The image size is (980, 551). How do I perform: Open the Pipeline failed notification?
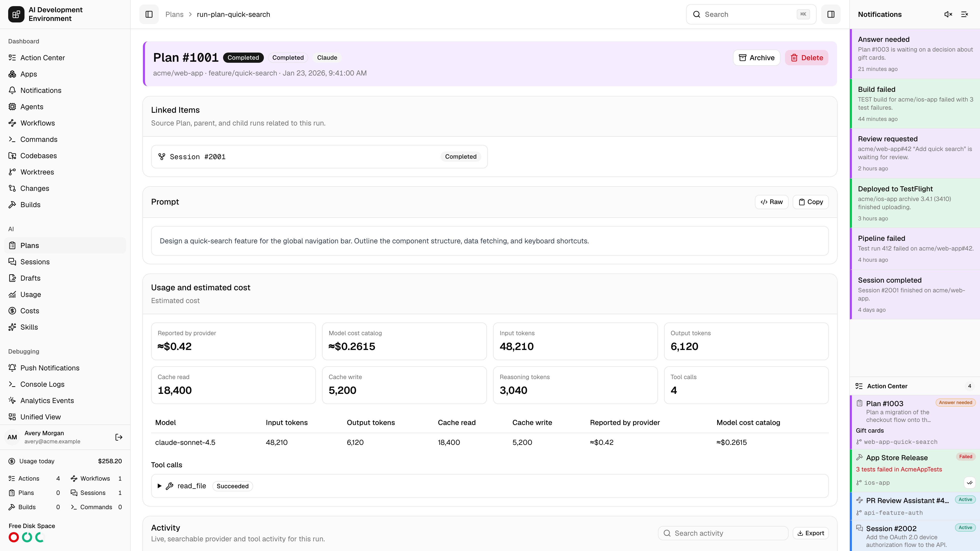[x=915, y=249]
